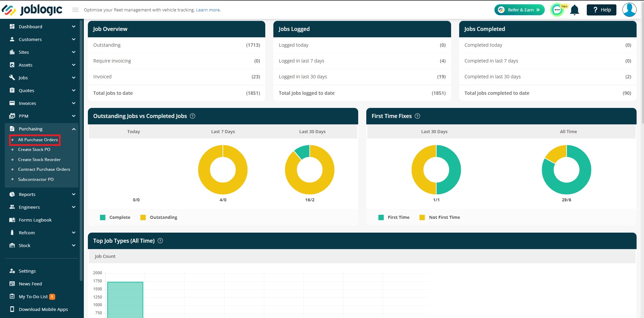This screenshot has height=318, width=644.
Task: Click the Purchasing document icon
Action: [x=12, y=129]
